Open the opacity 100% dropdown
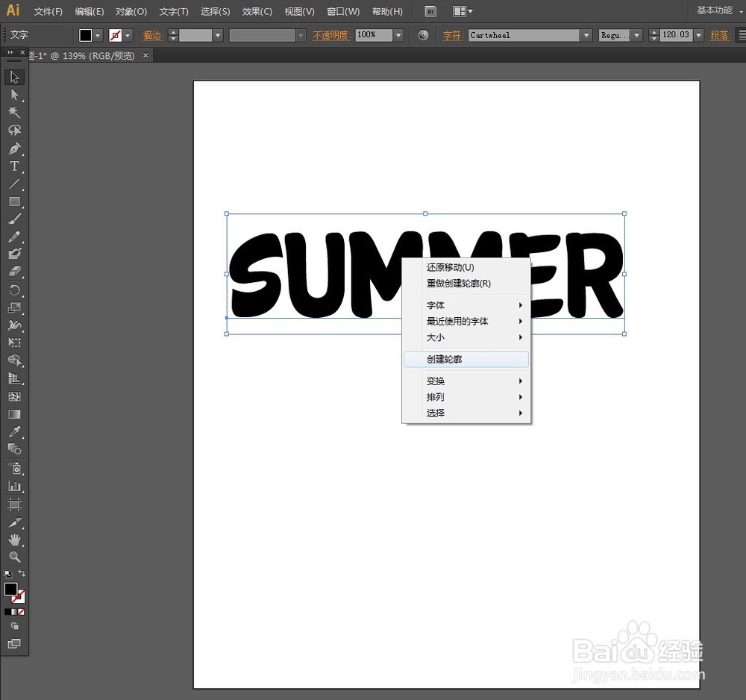Screen dimensions: 746x700 click(x=398, y=35)
